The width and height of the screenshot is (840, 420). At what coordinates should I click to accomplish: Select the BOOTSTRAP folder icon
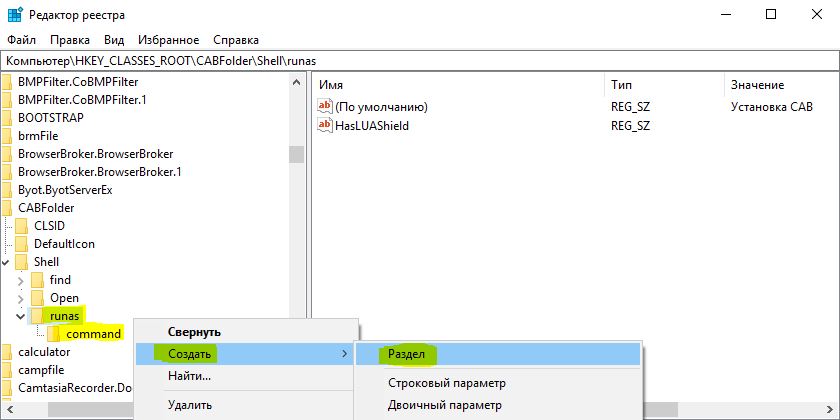[x=6, y=117]
